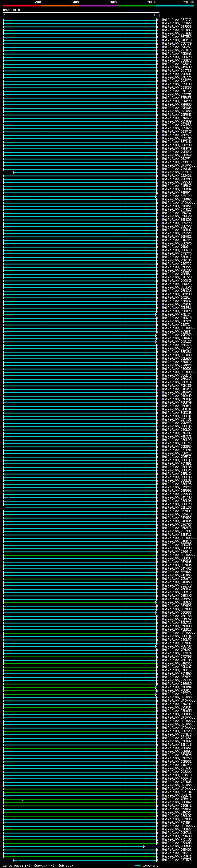Click the alignment bar for UniRef100_C0Z3F6
Screen dimensions: 197x868
(86, 172)
